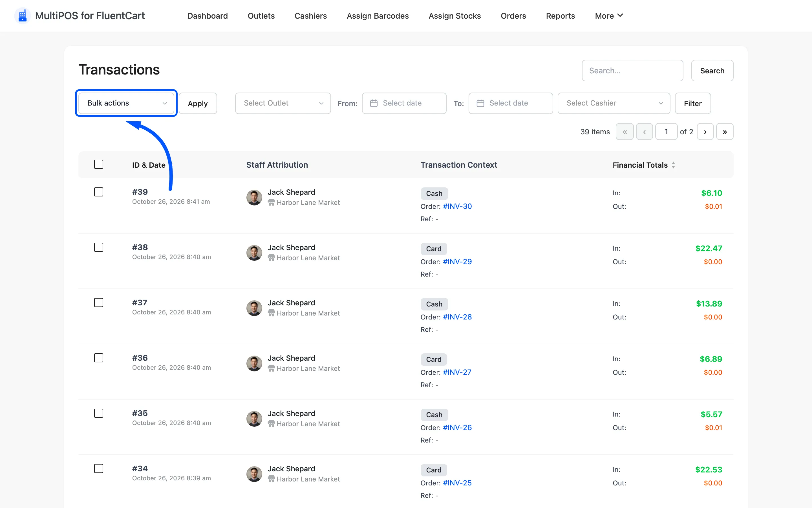Check the box for transaction #36

(99, 358)
